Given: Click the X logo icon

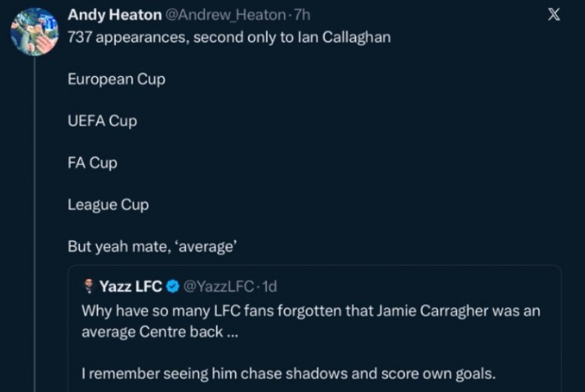Looking at the screenshot, I should pos(553,15).
